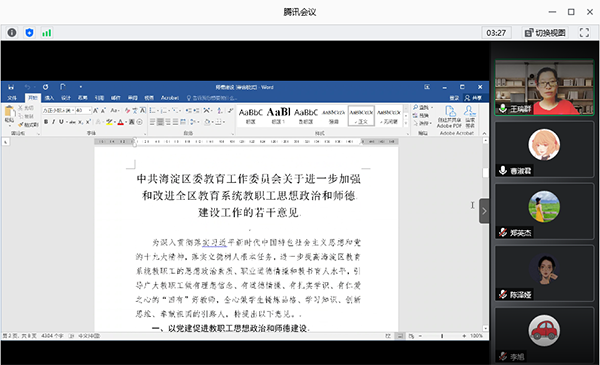Toggle show paragraph marks
Screen dimensions: 600x365
point(230,110)
